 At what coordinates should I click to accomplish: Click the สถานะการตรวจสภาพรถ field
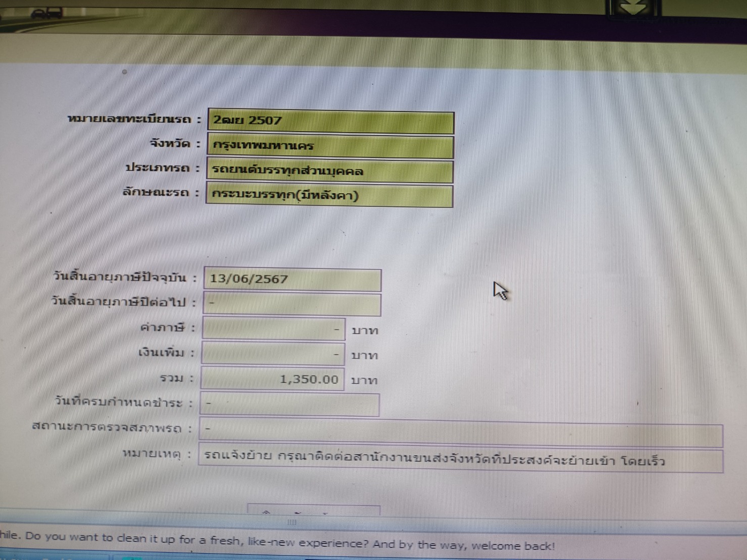461,433
